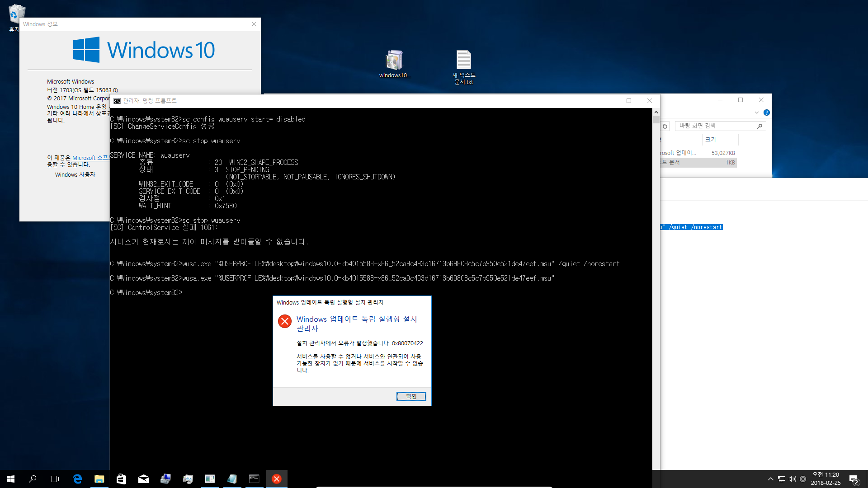Select the 53,027KB file row in Explorer
The image size is (868, 488).
698,153
